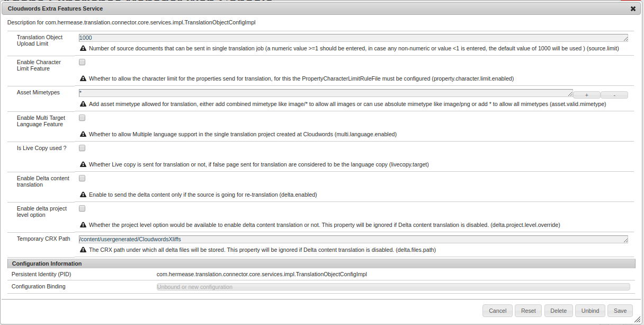Focus the Temporary CRX Path field
The width and height of the screenshot is (644, 325).
coord(353,239)
